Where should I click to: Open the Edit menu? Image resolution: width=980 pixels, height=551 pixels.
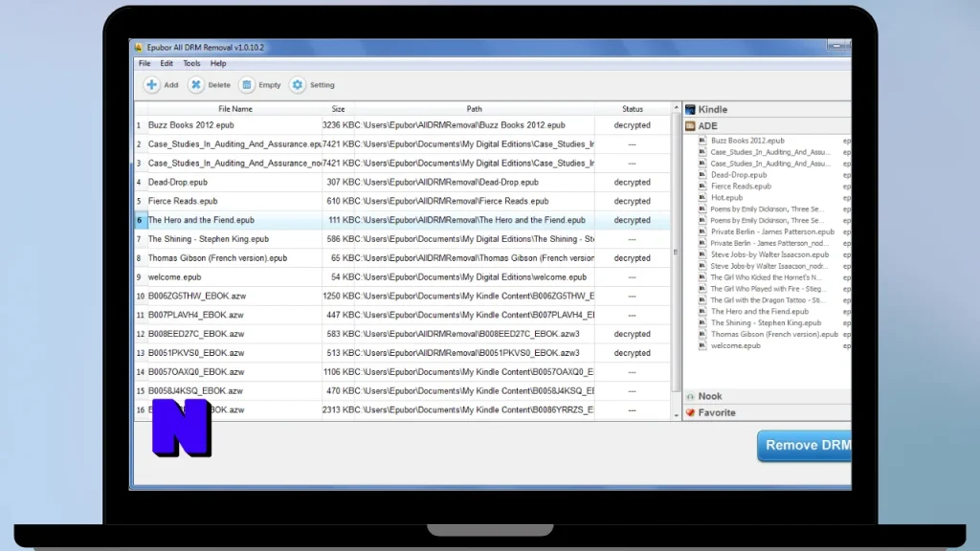(x=167, y=64)
